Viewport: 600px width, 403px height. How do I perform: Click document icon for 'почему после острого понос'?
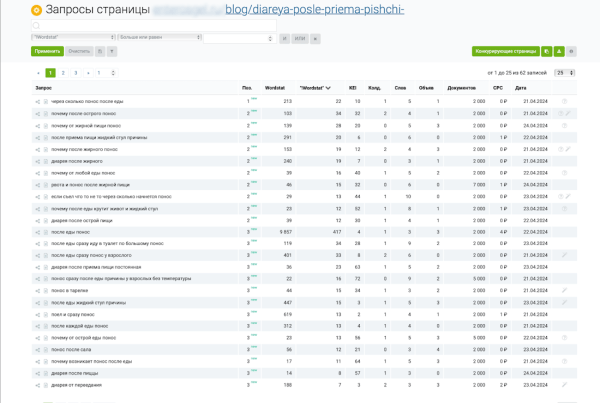(45, 114)
